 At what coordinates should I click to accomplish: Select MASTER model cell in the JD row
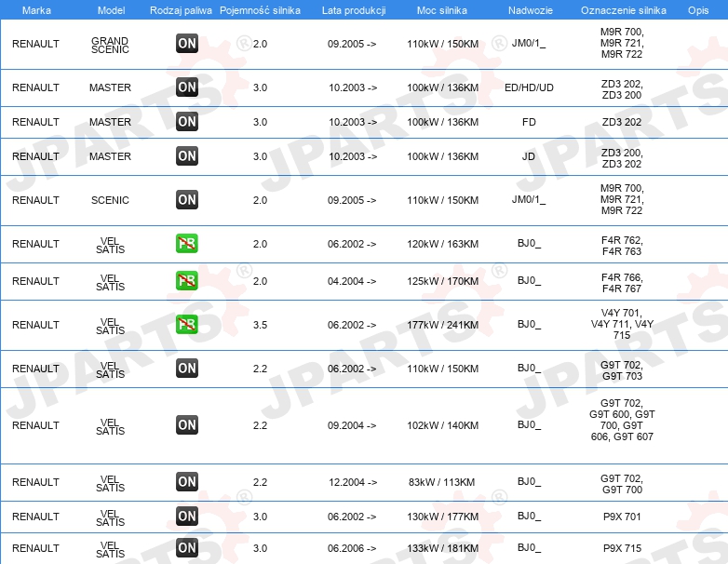[x=110, y=156]
